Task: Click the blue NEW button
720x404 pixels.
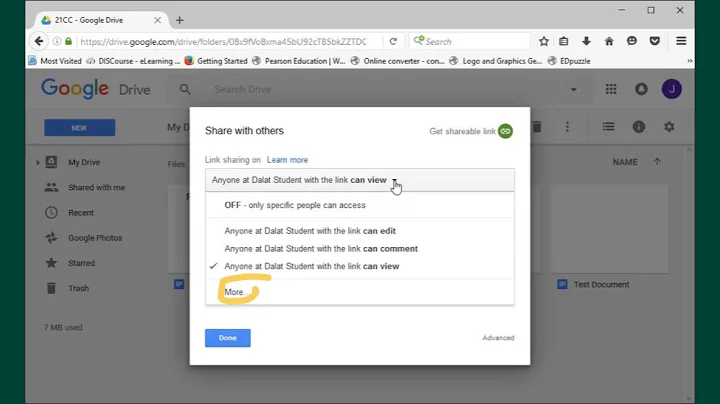Action: point(79,128)
